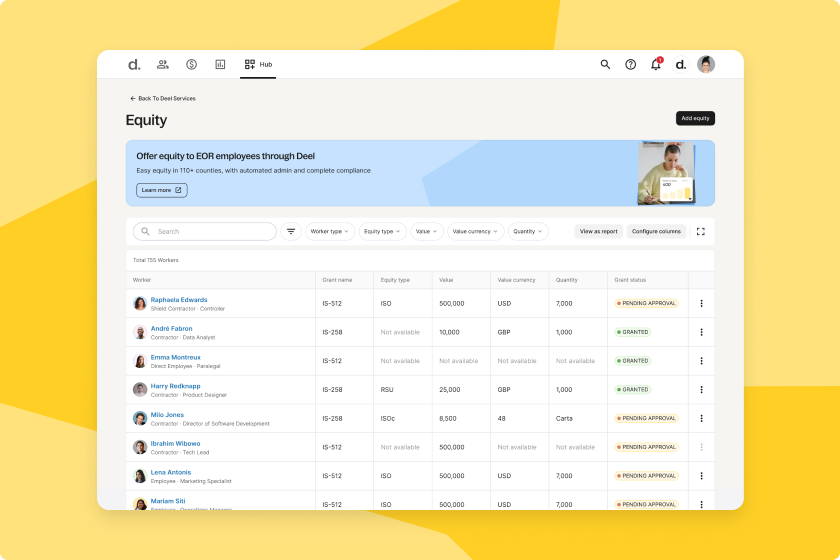840x560 pixels.
Task: Switch to the Hub tab
Action: tap(258, 64)
